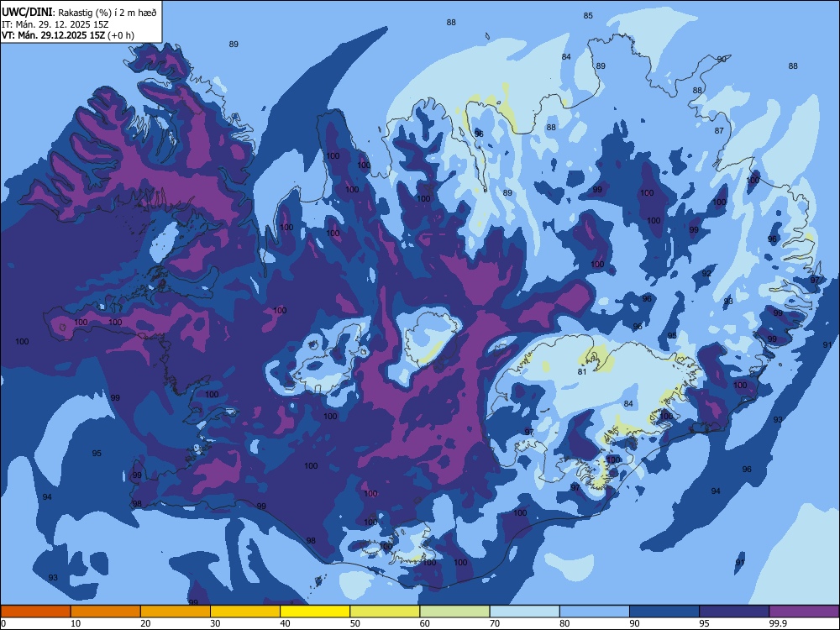Click the map title 'Rakastig (%) í 2 m hæð'
Screen dimensions: 840x630
(x=108, y=13)
